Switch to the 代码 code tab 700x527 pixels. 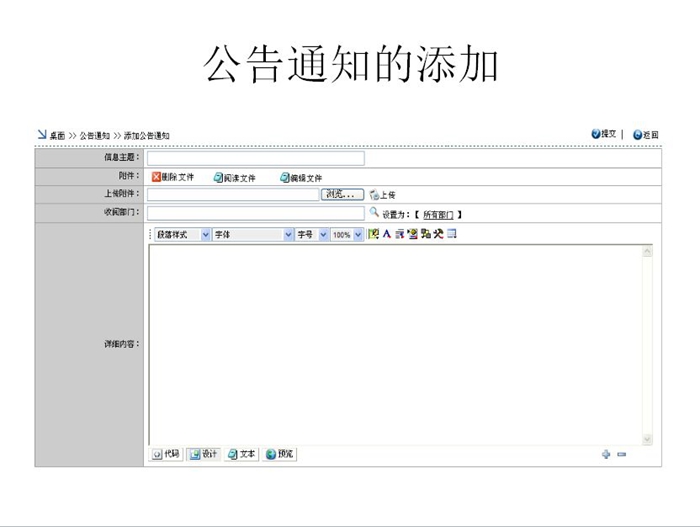coord(166,454)
